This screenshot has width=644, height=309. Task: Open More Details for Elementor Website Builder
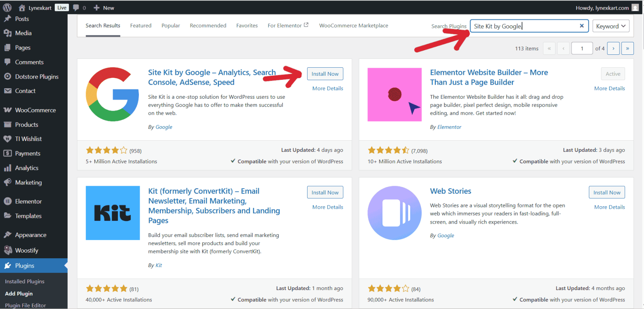[x=609, y=88]
